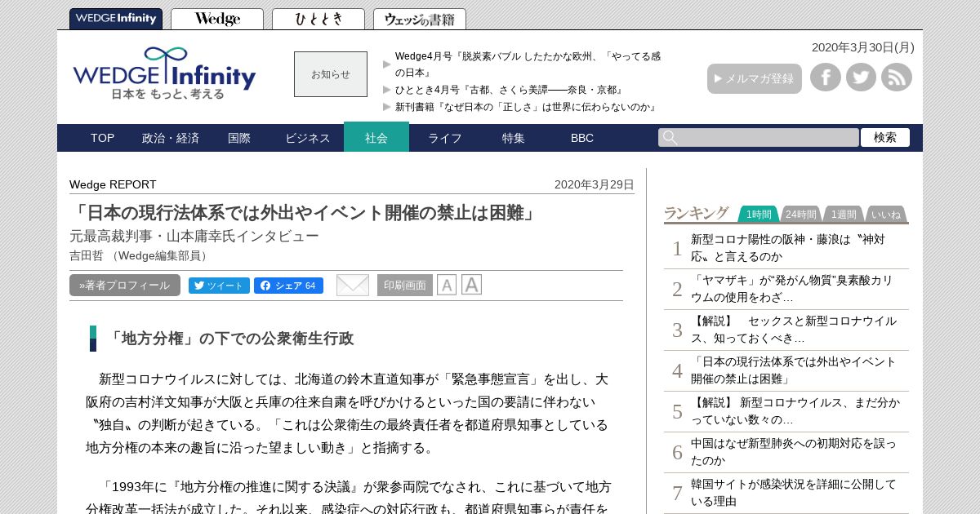Open the 国際 navigation item
Image resolution: width=980 pixels, height=514 pixels.
pyautogui.click(x=239, y=138)
